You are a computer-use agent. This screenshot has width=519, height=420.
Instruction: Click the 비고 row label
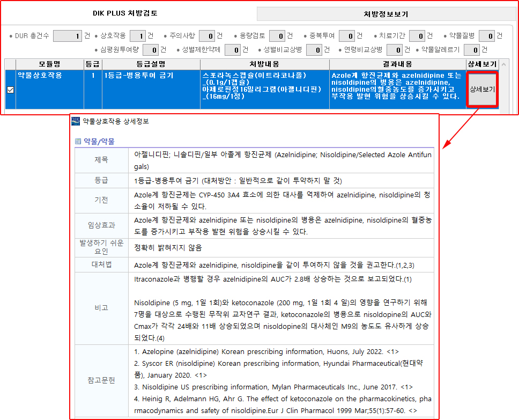(101, 308)
